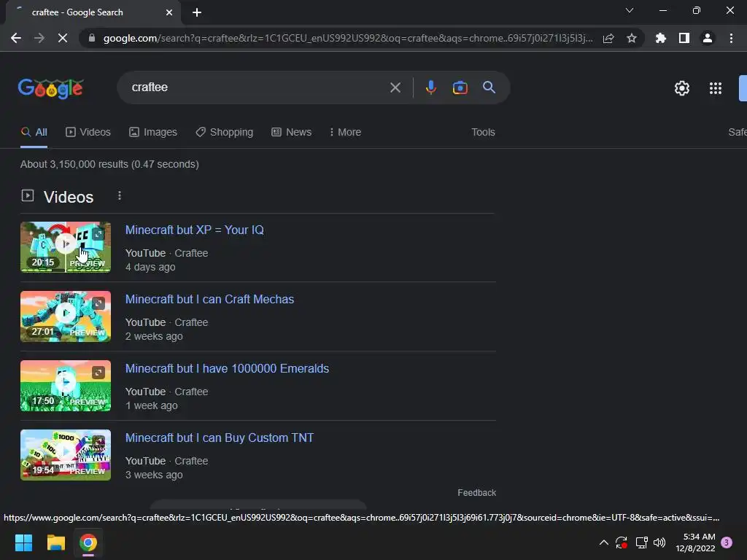This screenshot has width=747, height=560.
Task: Open the tab search dropdown arrow
Action: (x=630, y=10)
